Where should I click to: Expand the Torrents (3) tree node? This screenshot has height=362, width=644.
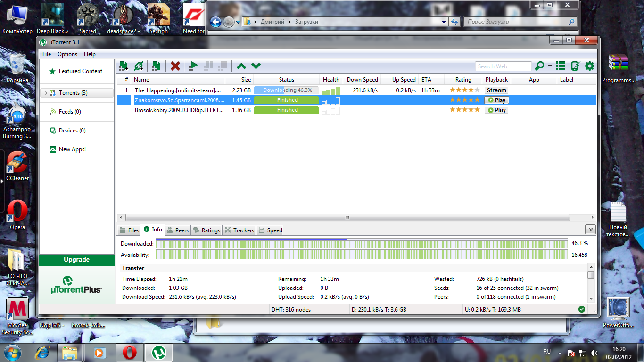pos(46,93)
